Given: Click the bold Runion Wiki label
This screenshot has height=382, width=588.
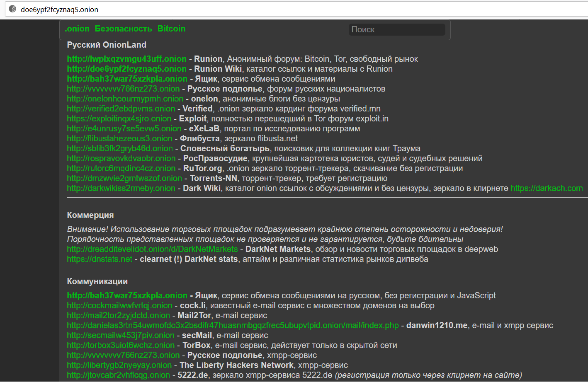Looking at the screenshot, I should tap(218, 69).
